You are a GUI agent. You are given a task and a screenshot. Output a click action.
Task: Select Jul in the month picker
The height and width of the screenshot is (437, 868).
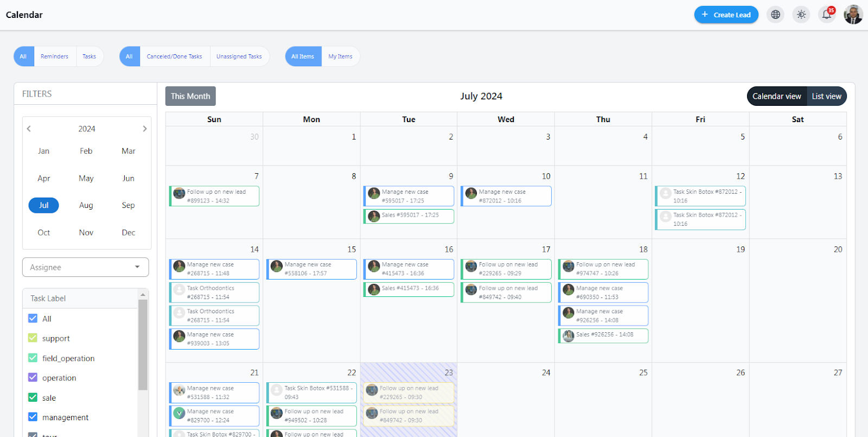click(x=43, y=205)
